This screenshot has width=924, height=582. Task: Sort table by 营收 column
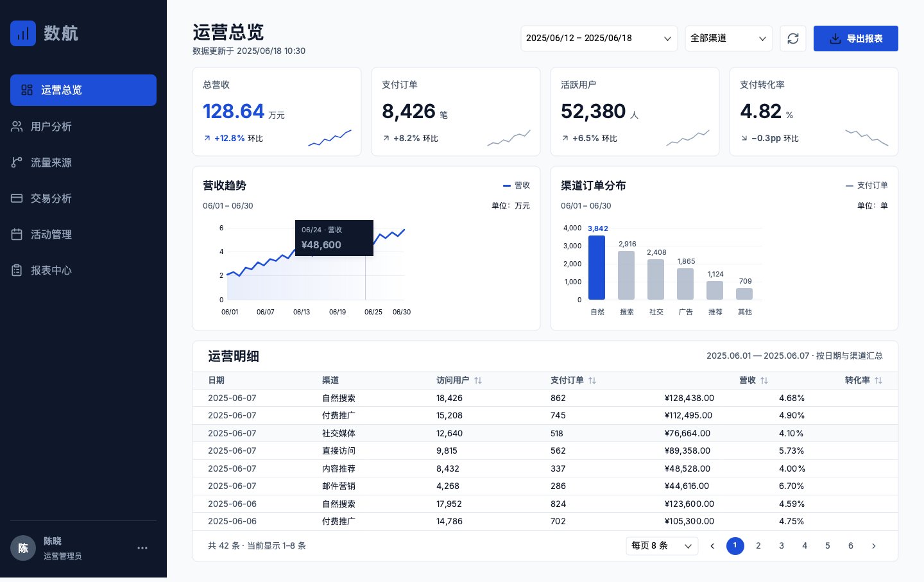click(764, 381)
